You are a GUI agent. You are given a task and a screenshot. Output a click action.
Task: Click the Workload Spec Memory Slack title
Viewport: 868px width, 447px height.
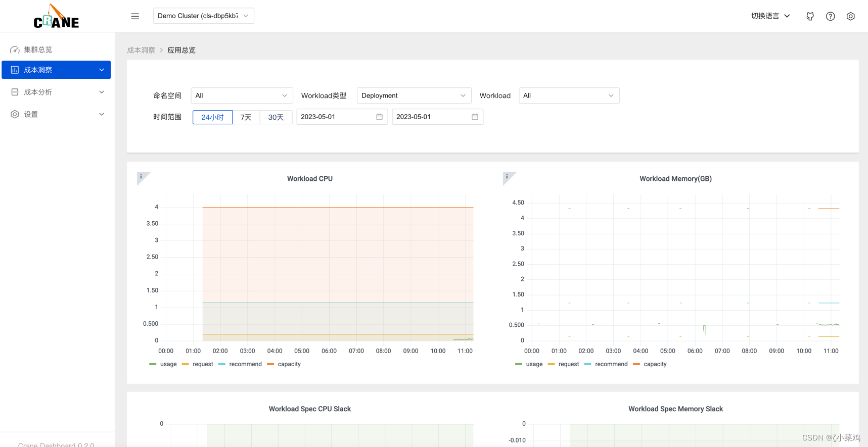click(x=675, y=409)
